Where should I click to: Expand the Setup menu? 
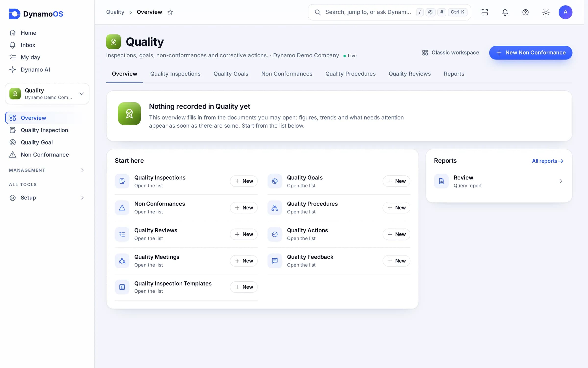tap(47, 198)
